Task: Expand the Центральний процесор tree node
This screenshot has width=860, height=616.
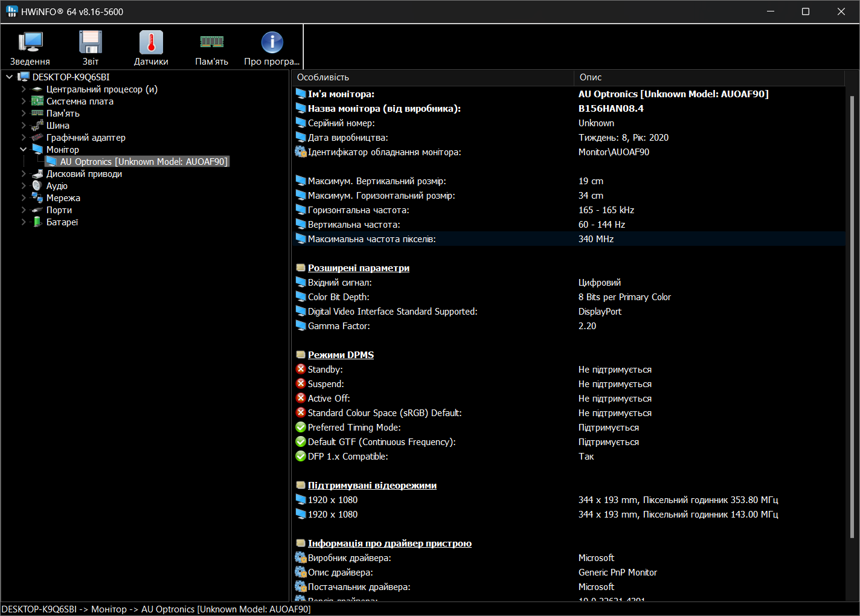Action: click(x=24, y=89)
